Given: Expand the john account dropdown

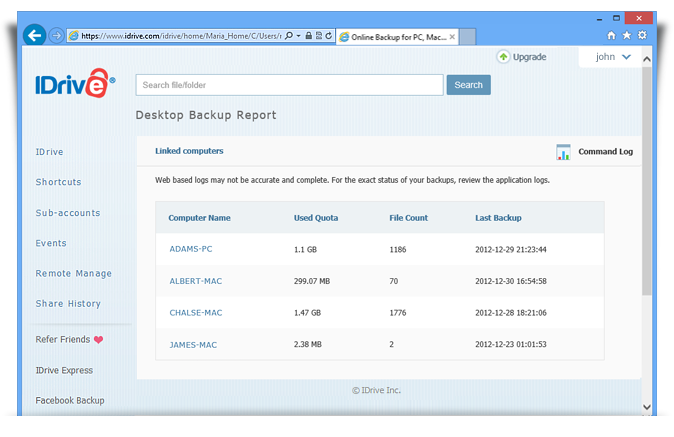Looking at the screenshot, I should [x=627, y=57].
